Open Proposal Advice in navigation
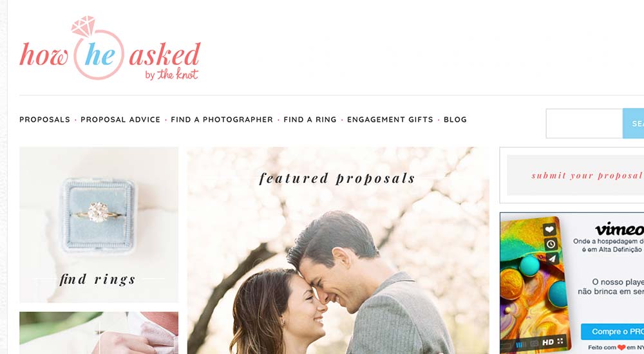This screenshot has height=354, width=644. coord(120,120)
